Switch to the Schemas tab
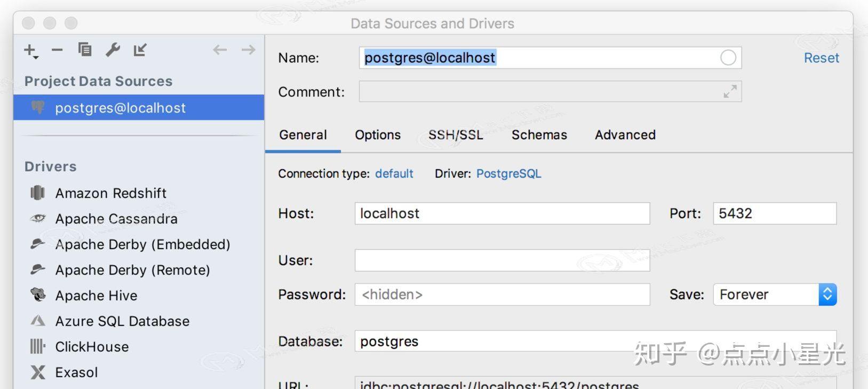Viewport: 868px width, 389px height. point(539,135)
